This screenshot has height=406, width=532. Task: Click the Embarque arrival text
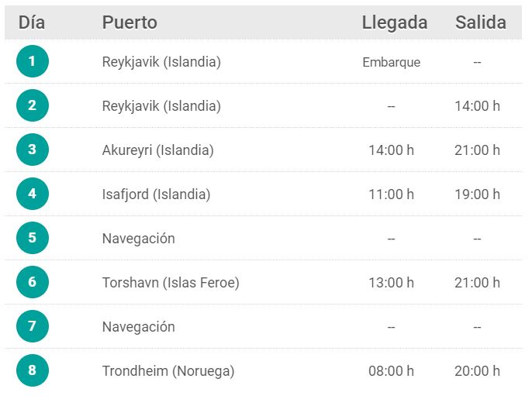pyautogui.click(x=391, y=62)
